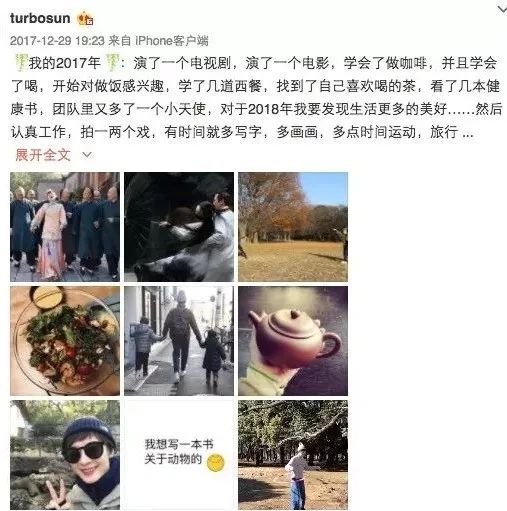Expand full text via 展开全文

point(43,155)
